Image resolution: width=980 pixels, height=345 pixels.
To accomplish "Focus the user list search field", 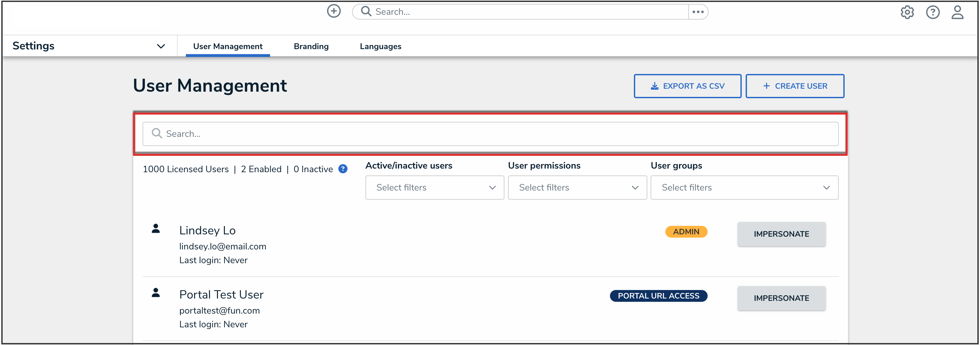I will [x=490, y=134].
